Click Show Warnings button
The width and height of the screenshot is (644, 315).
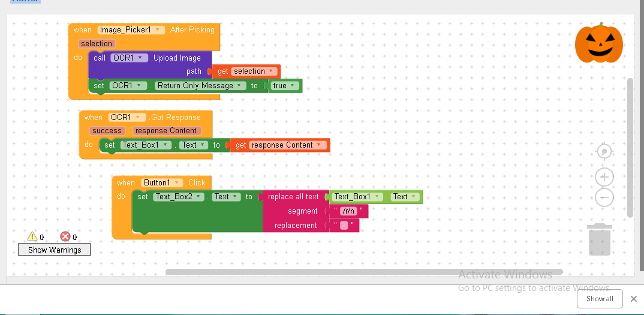point(55,250)
